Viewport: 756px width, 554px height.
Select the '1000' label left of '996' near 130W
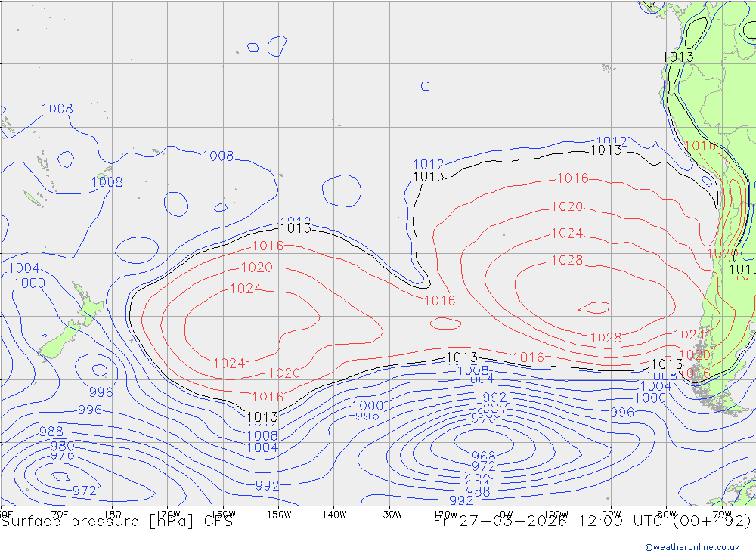(368, 406)
